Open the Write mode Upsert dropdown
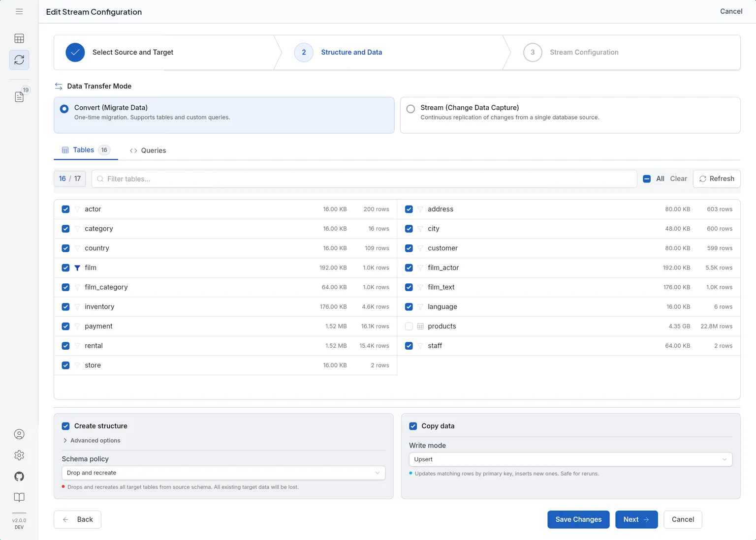This screenshot has height=540, width=756. pos(570,459)
